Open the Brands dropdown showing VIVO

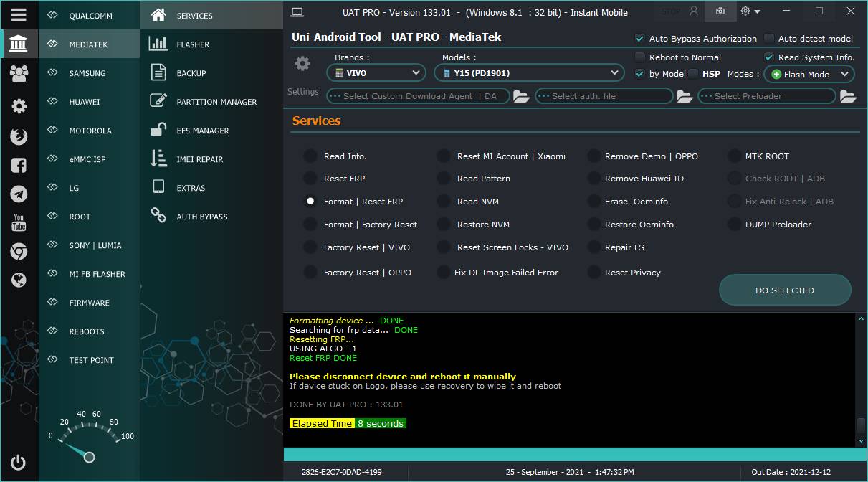coord(377,72)
